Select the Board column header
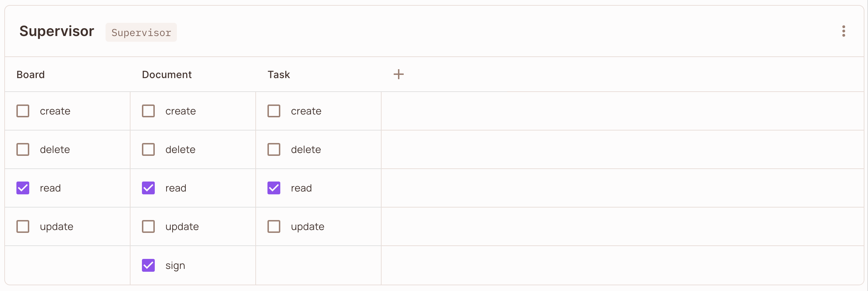The image size is (868, 291). coord(31,75)
